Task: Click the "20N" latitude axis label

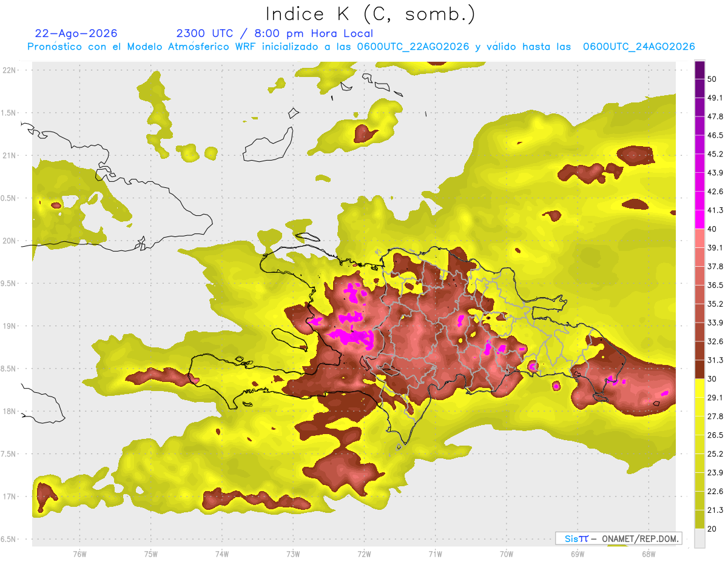Action: point(10,241)
